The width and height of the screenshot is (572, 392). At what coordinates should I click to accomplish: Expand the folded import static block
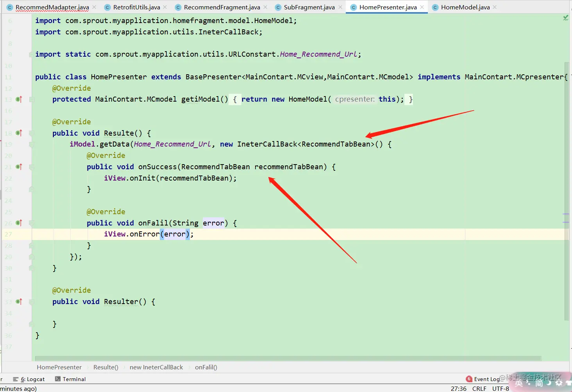(x=32, y=54)
